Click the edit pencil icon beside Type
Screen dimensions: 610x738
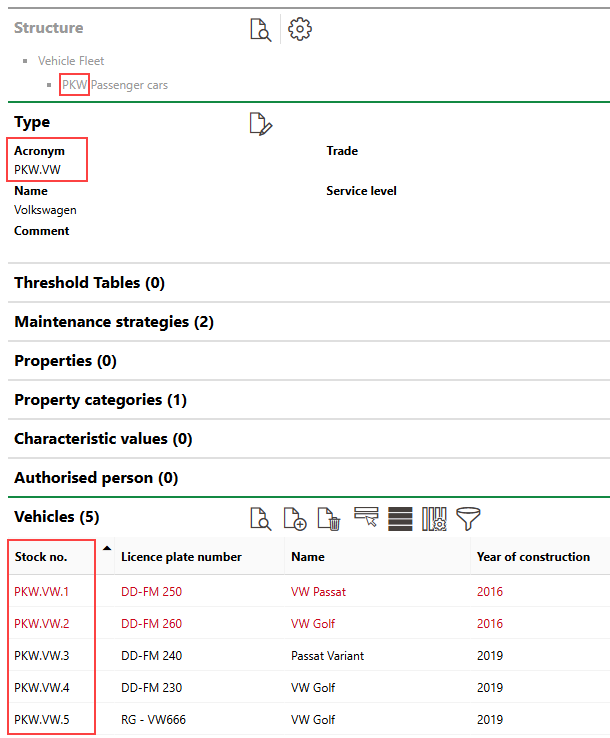tap(260, 124)
